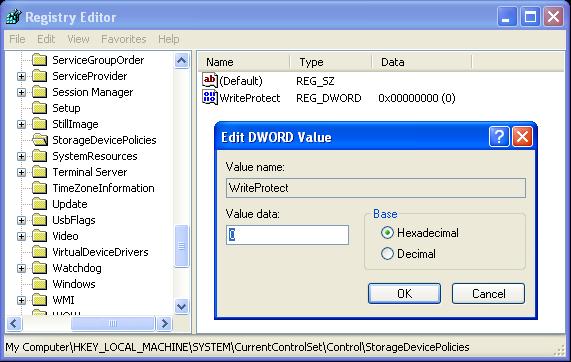Open the View menu
The width and height of the screenshot is (571, 362).
click(x=78, y=39)
